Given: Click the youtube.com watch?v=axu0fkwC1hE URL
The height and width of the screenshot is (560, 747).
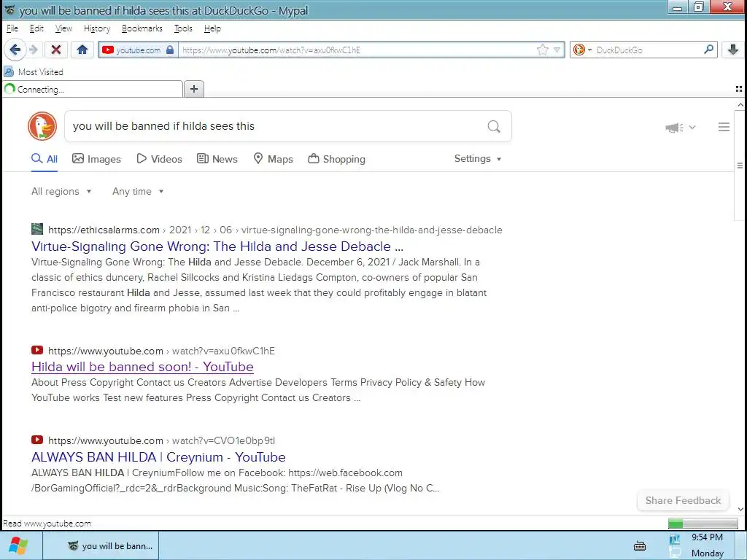Looking at the screenshot, I should 161,351.
